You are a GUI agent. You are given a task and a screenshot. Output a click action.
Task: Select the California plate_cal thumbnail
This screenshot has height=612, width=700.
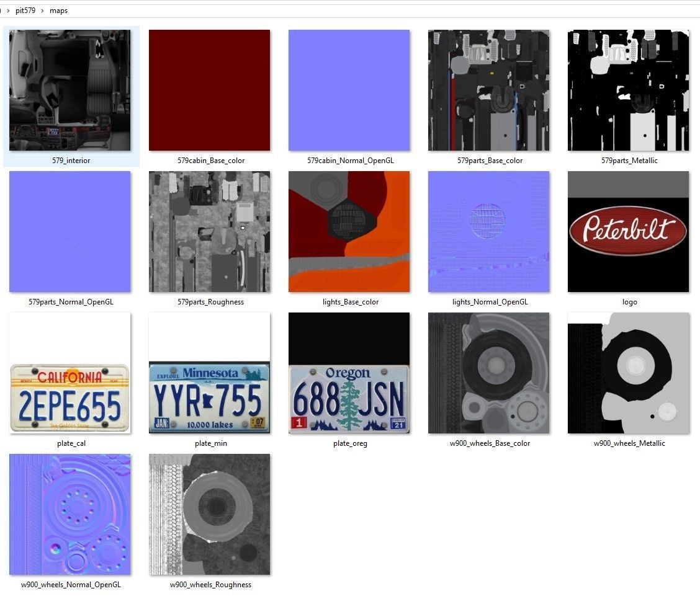(x=70, y=373)
